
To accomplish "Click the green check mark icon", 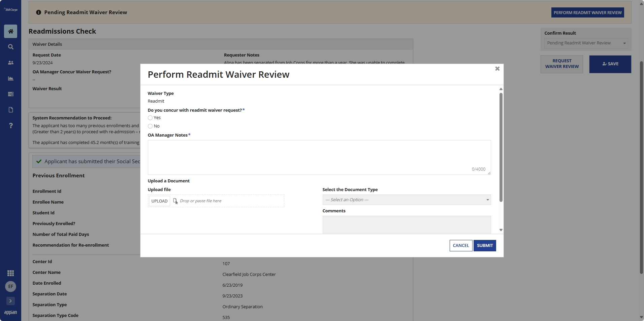I will click(39, 162).
